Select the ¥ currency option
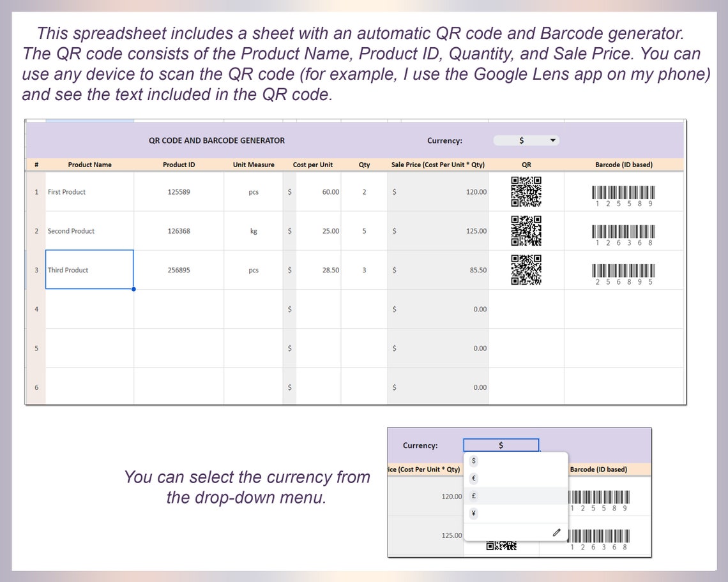Image resolution: width=728 pixels, height=582 pixels. coord(473,513)
